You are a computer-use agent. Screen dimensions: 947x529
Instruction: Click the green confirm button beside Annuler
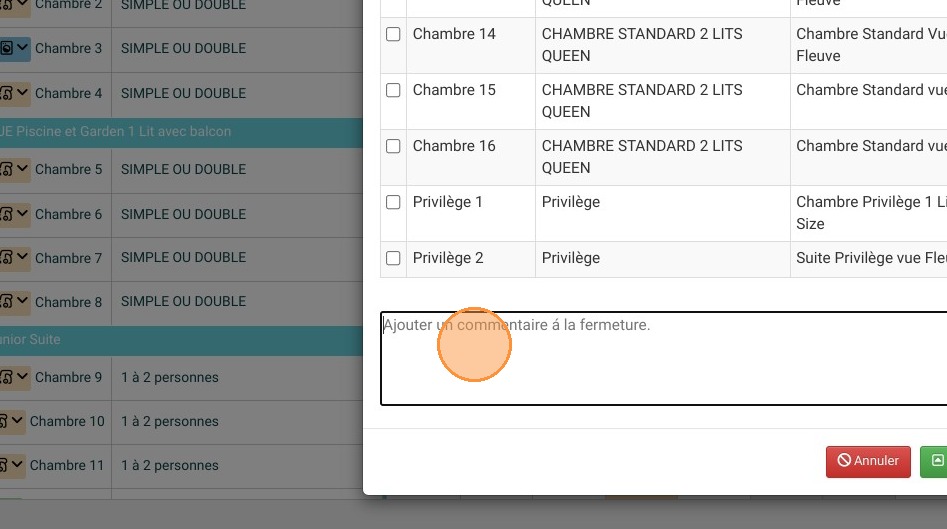coord(934,461)
